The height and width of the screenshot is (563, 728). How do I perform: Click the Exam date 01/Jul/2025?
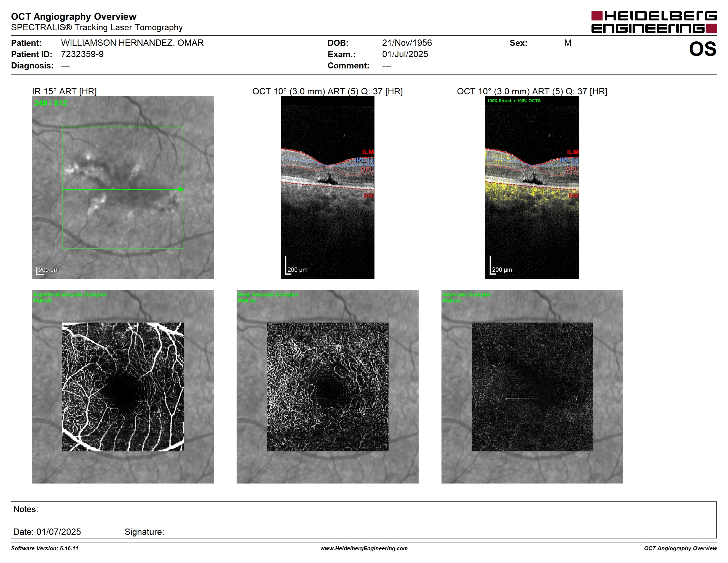pos(405,54)
